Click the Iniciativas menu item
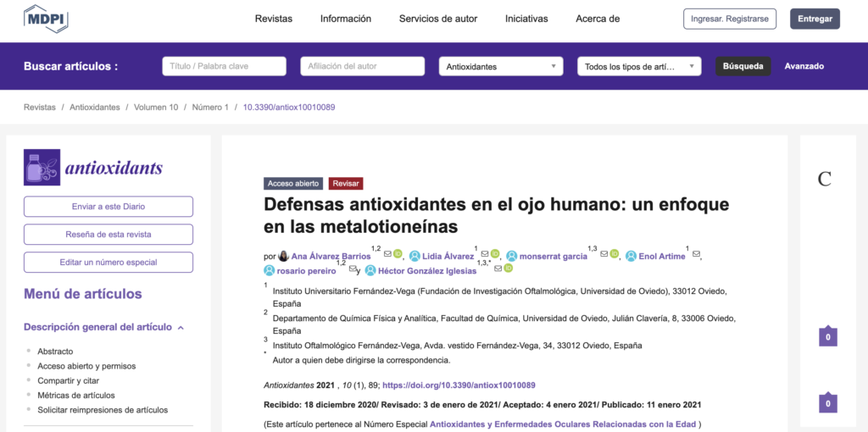Screen dimensions: 868x432 pyautogui.click(x=526, y=19)
